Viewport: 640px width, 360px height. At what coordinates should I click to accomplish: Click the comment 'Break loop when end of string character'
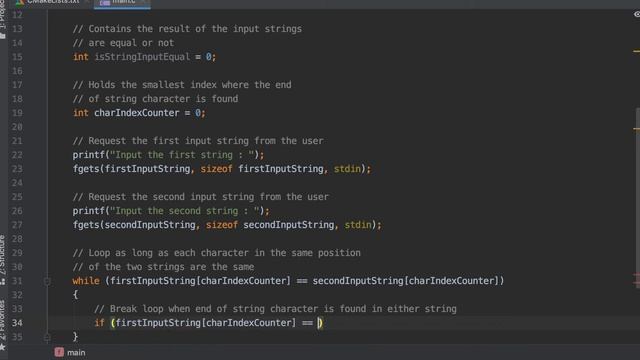206,309
